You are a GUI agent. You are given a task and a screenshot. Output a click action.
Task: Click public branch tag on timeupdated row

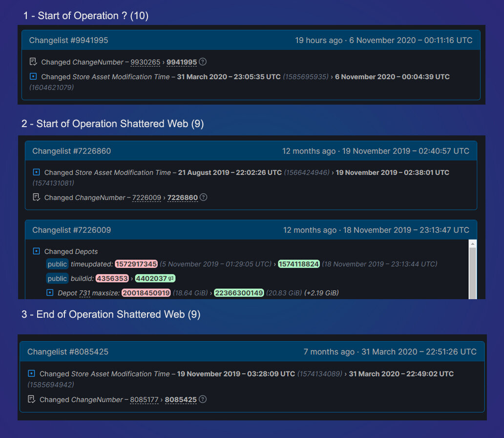pyautogui.click(x=57, y=264)
